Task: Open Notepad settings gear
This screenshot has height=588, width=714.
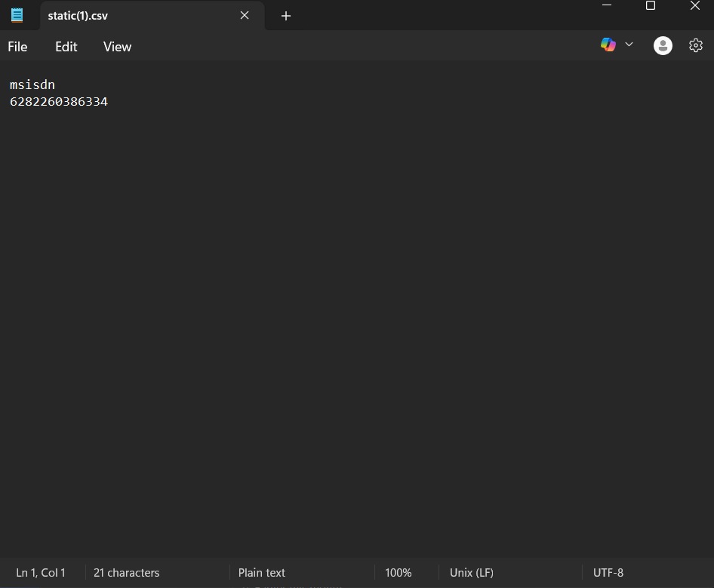Action: click(695, 45)
